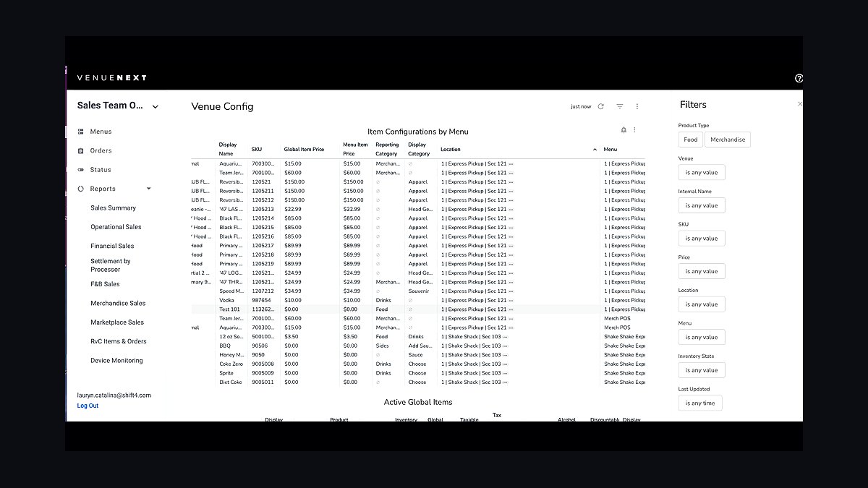Click the Speed M... item name

(x=231, y=291)
